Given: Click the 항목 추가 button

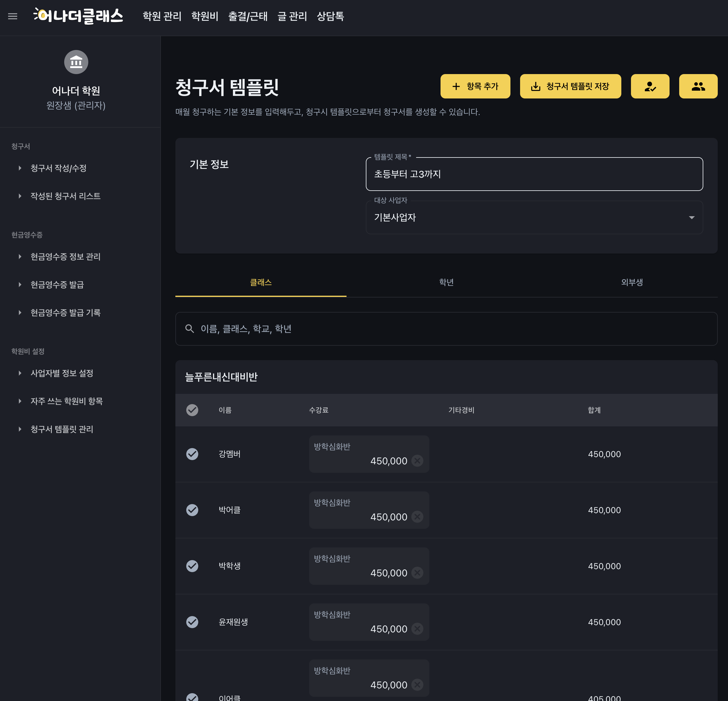Looking at the screenshot, I should tap(475, 86).
